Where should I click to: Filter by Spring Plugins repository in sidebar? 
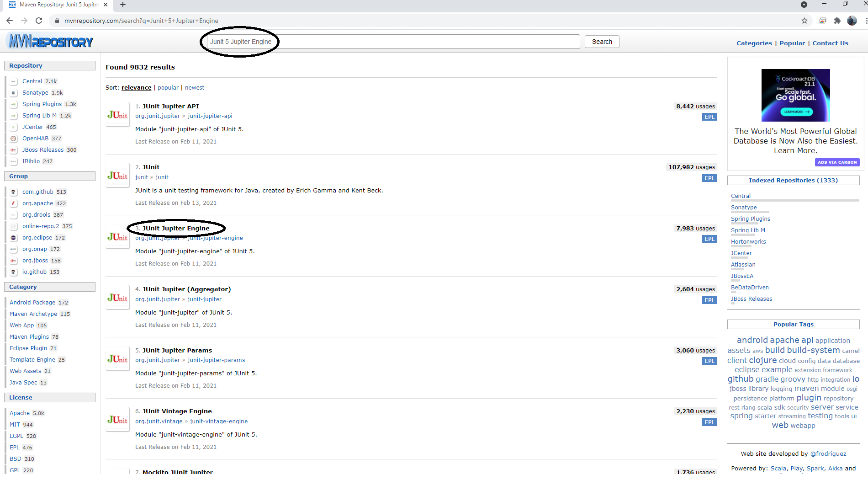click(x=42, y=104)
